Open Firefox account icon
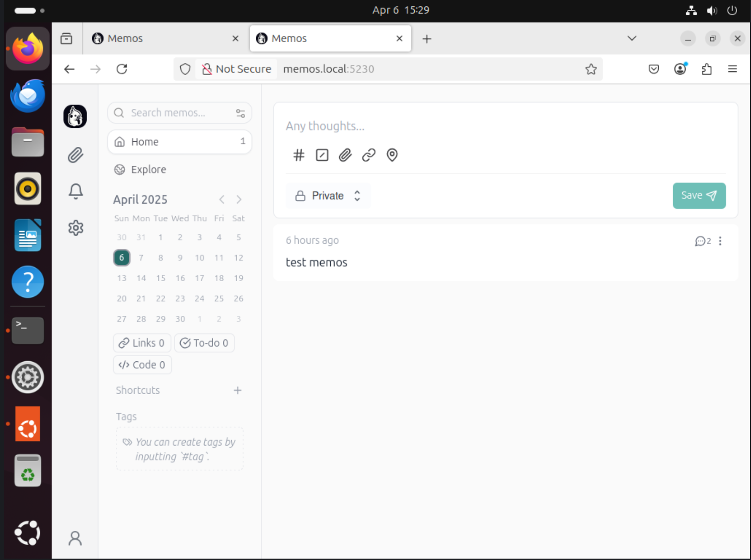751x560 pixels. (680, 69)
